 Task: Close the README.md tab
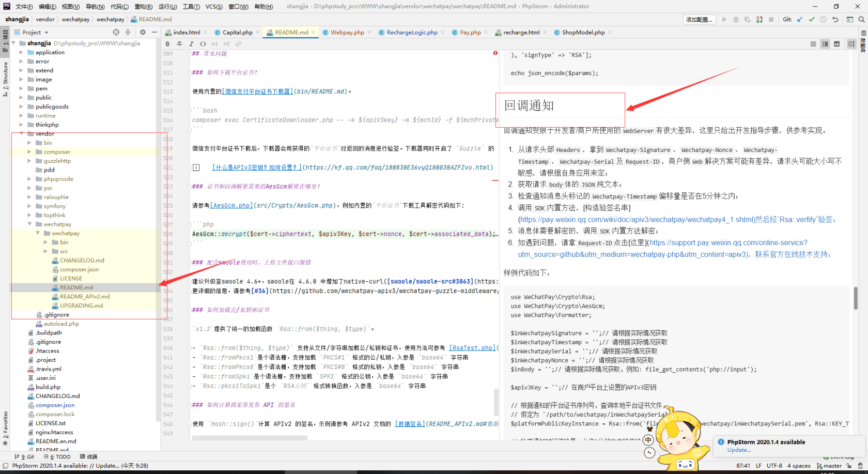(313, 32)
